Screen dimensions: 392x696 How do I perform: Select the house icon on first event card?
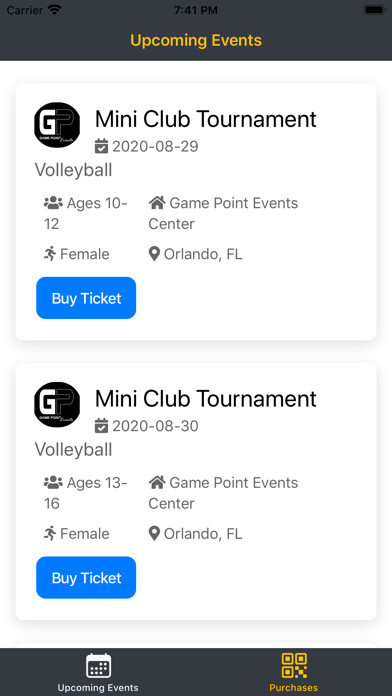(157, 203)
